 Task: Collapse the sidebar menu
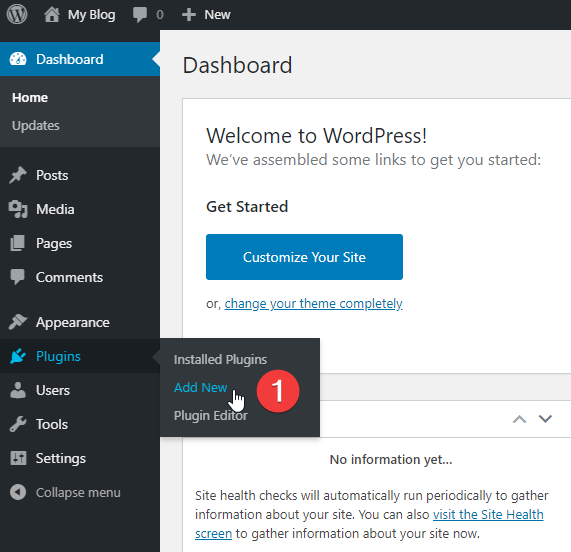(x=65, y=492)
